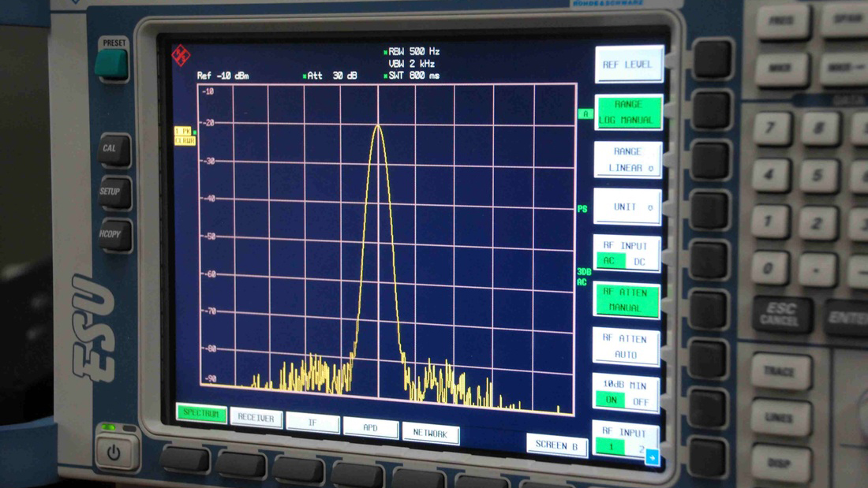Screen dimensions: 868x488
Task: Activate the RANGE LOG MANUAL softkey
Action: click(628, 112)
